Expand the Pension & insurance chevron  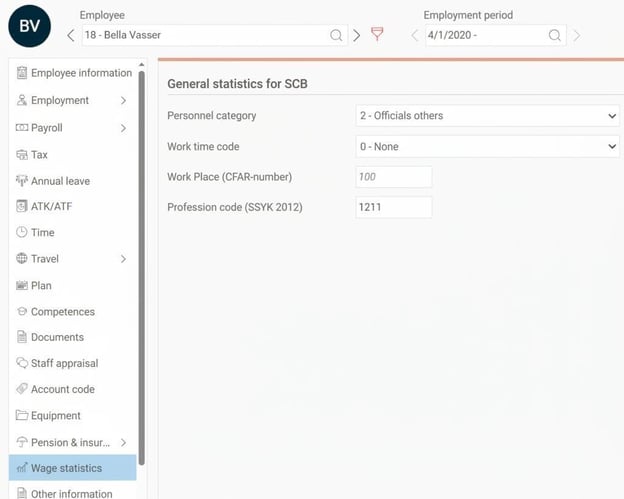(x=123, y=442)
